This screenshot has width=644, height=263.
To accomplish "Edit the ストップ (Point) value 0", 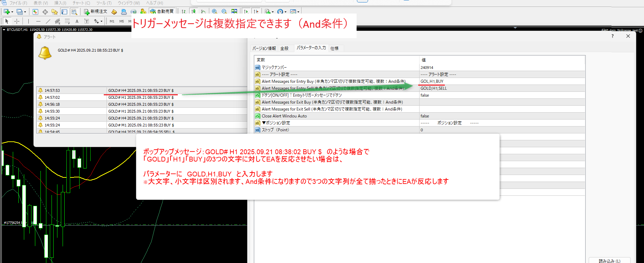I will point(502,130).
